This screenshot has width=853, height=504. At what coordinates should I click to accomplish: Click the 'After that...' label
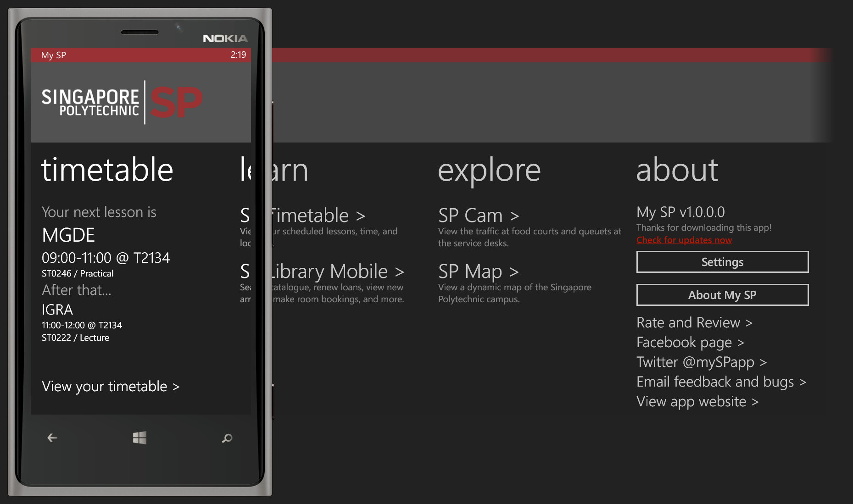76,290
